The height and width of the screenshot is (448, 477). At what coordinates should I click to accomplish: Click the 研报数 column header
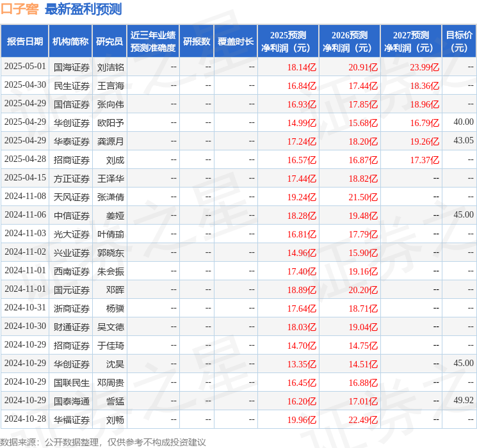(x=196, y=42)
